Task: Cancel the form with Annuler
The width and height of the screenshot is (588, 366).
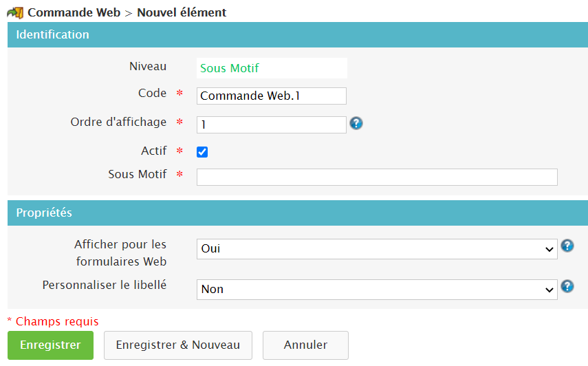Action: pyautogui.click(x=305, y=345)
